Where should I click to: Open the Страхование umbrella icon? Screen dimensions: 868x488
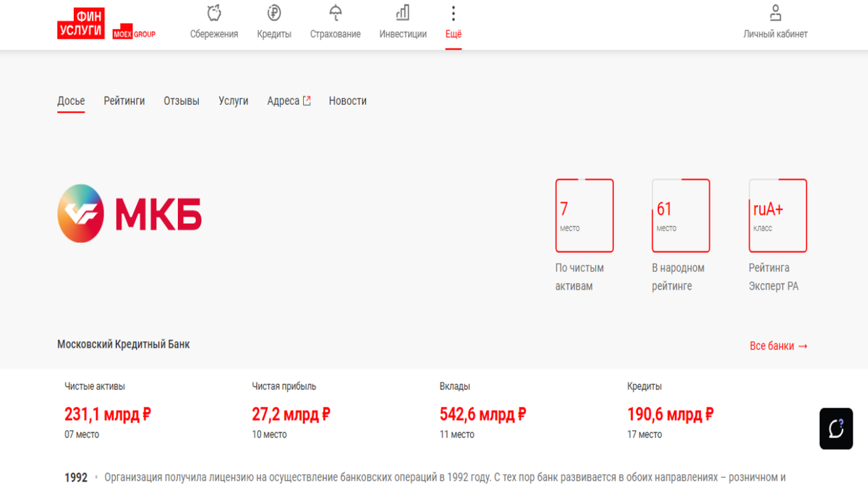(x=336, y=12)
